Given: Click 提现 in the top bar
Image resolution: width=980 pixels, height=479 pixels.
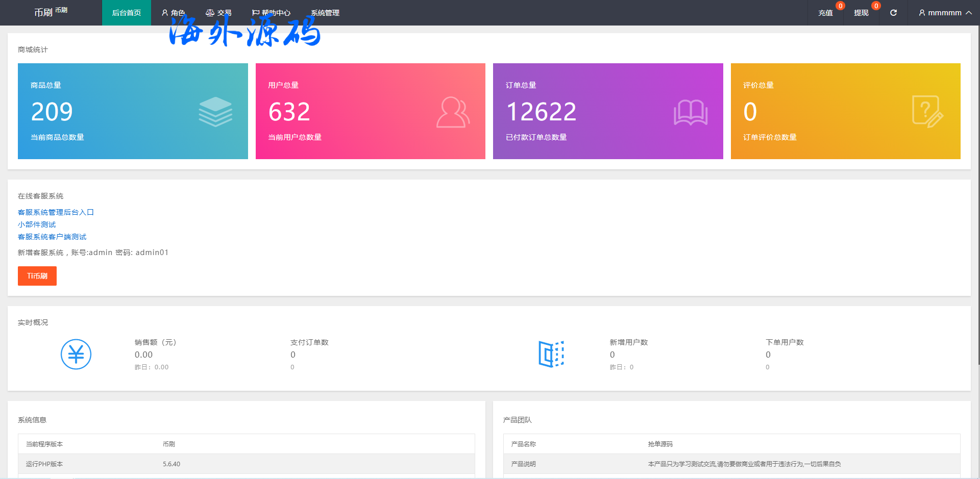Looking at the screenshot, I should coord(861,13).
